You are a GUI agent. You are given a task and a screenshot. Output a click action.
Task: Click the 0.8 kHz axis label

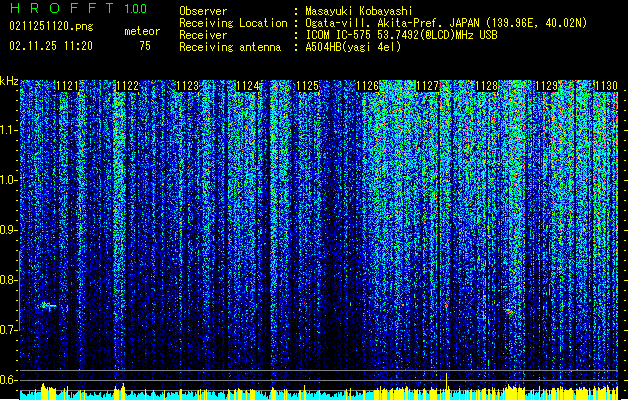(x=8, y=280)
